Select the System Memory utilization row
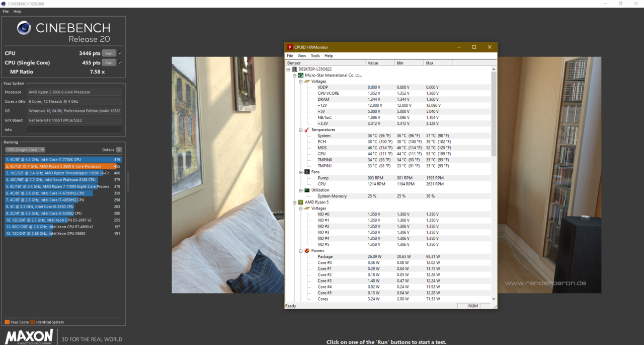The image size is (644, 345). tap(388, 196)
